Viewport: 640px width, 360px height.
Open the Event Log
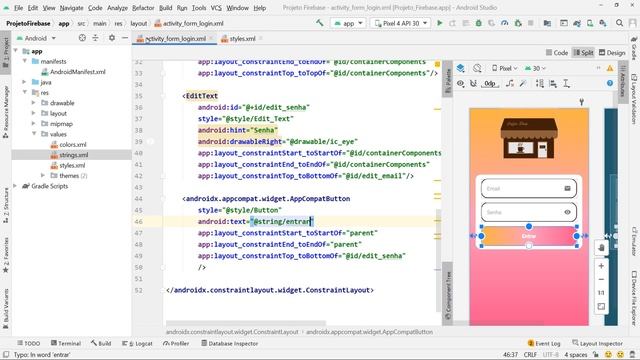coord(544,343)
